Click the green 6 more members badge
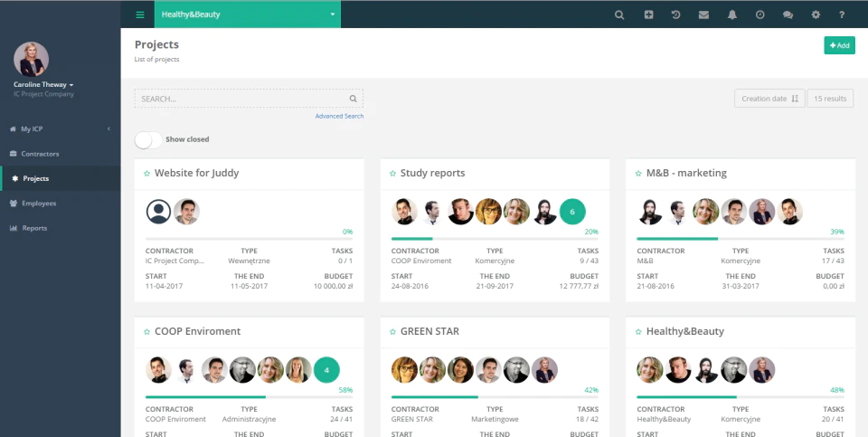Viewport: 868px width, 437px height. pyautogui.click(x=572, y=212)
